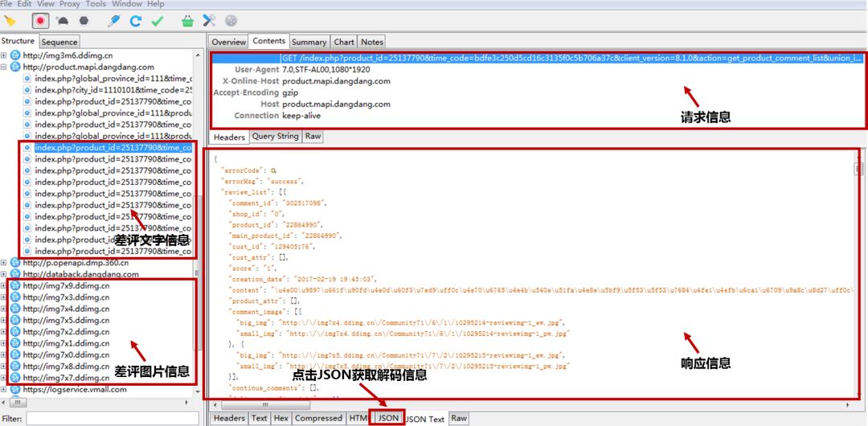Open the Window menu
Image resolution: width=868 pixels, height=426 pixels.
pos(127,4)
